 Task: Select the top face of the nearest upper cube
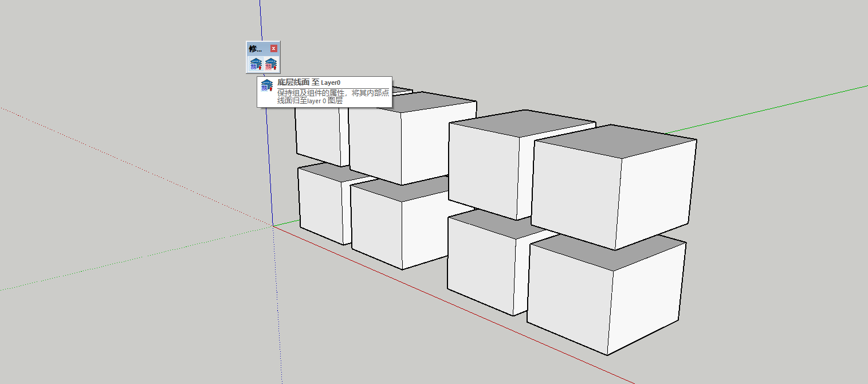point(614,142)
